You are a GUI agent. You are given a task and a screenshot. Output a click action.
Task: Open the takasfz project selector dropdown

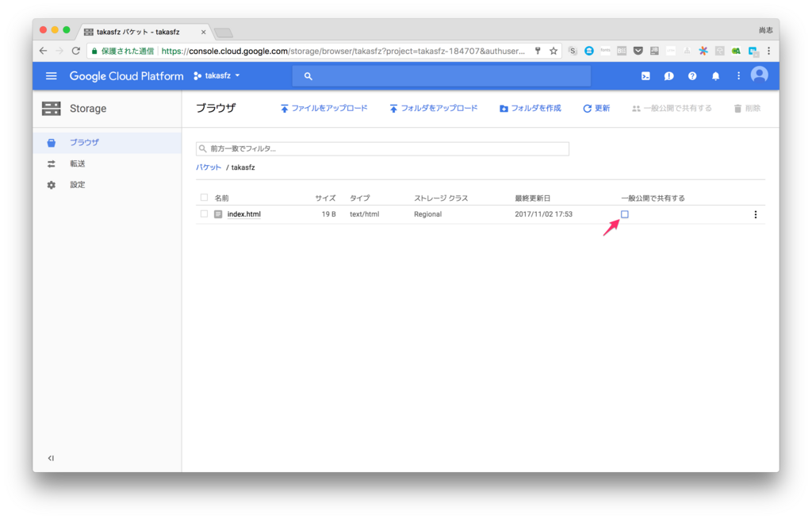click(217, 75)
